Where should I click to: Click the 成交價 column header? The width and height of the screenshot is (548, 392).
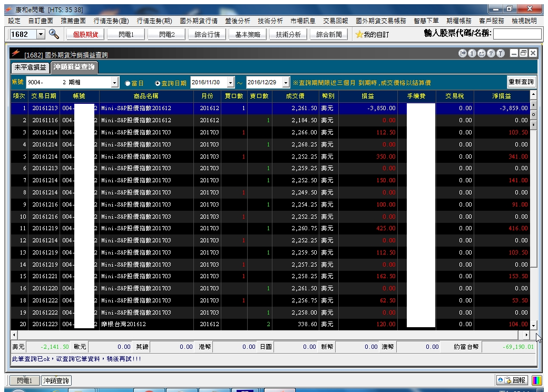[295, 96]
